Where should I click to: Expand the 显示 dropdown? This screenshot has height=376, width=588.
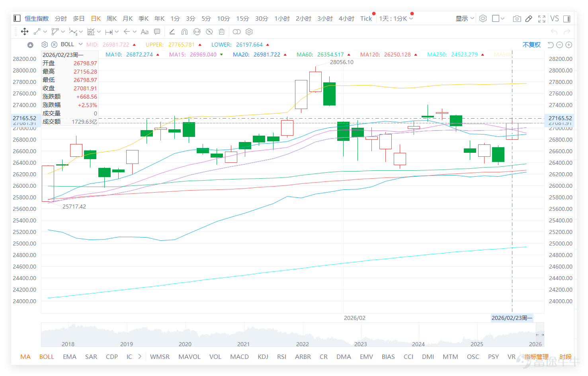465,19
